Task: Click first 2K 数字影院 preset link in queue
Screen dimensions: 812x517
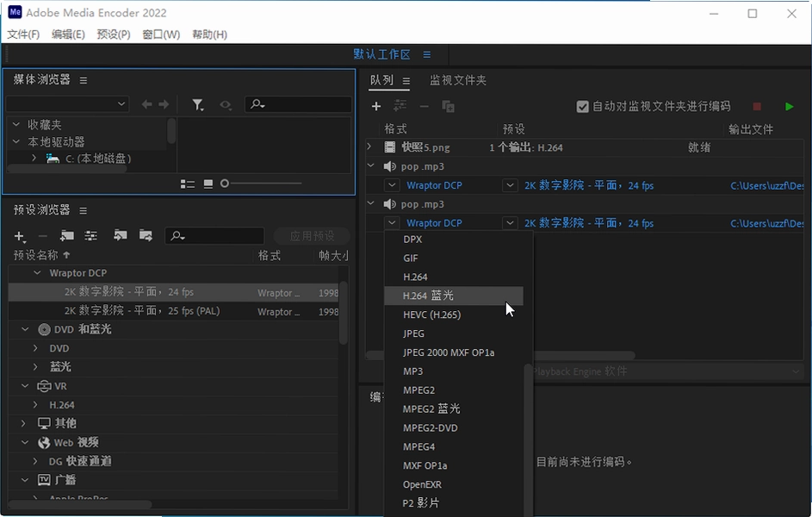Action: (589, 185)
